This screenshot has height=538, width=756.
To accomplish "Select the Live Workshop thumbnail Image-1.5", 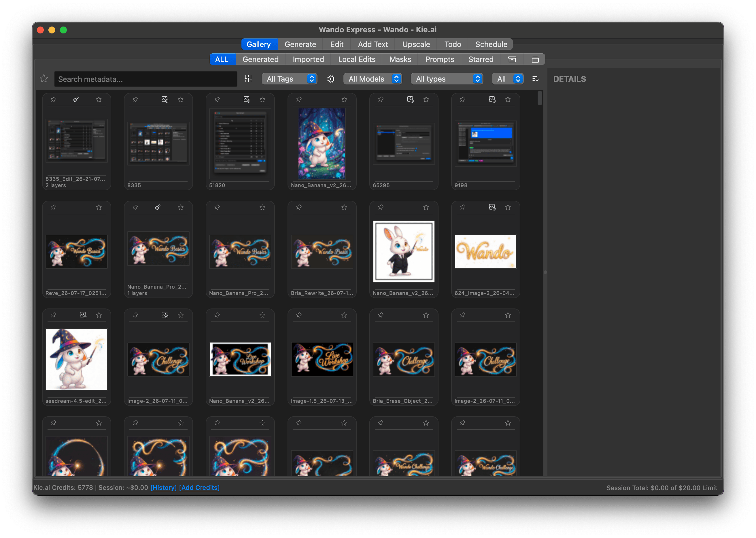I will click(x=322, y=359).
